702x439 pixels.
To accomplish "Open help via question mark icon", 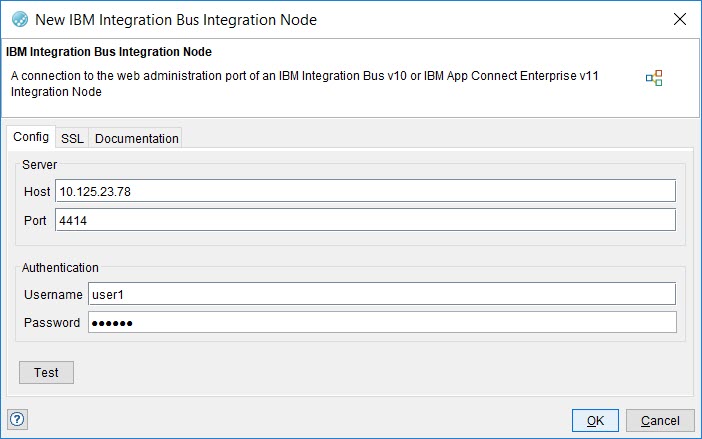I will pos(17,419).
